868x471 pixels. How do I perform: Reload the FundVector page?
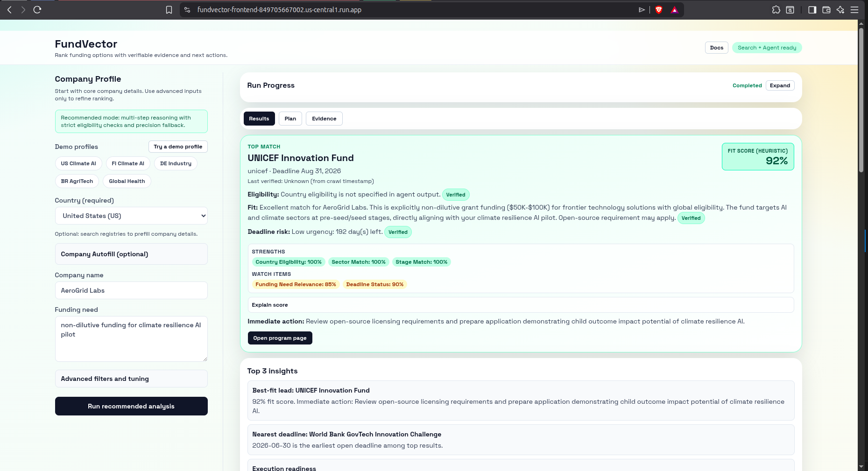coord(37,10)
